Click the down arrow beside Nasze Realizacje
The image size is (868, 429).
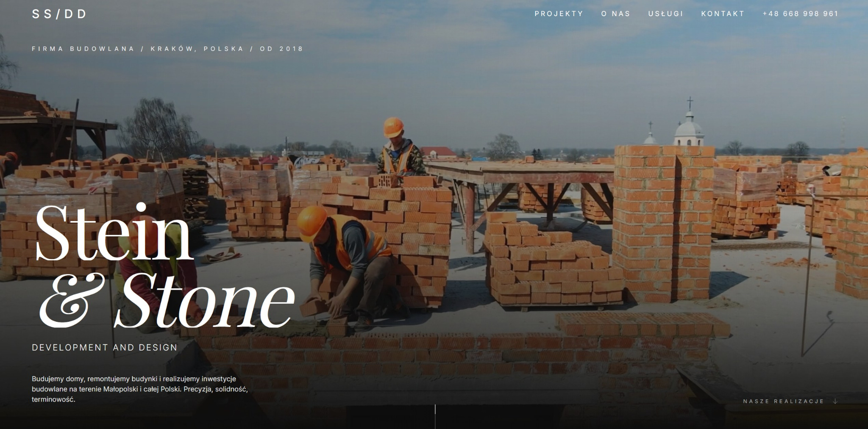[835, 401]
